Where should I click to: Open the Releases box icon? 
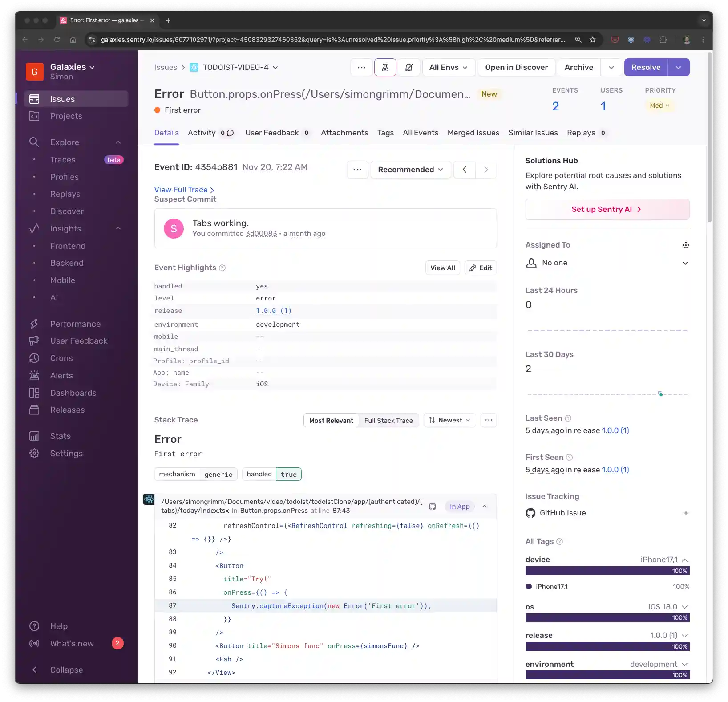34,410
